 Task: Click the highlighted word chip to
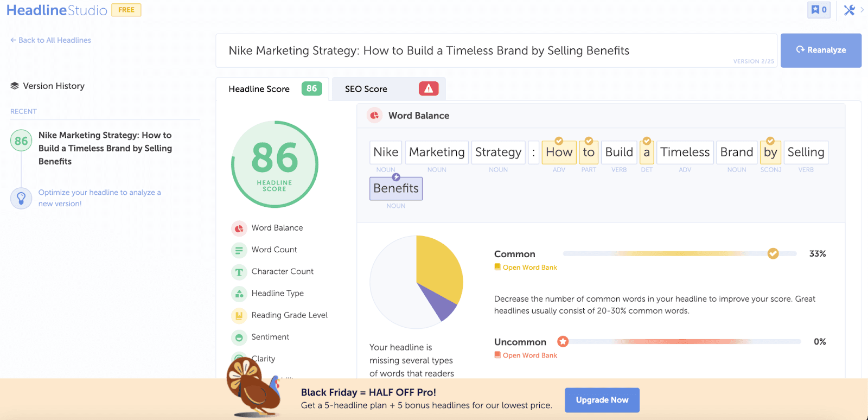[x=589, y=152]
